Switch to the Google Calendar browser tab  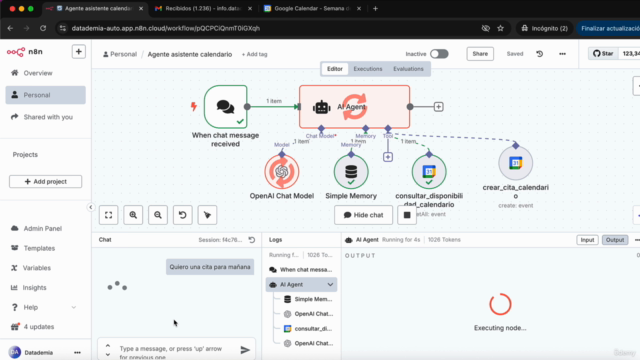pos(312,9)
